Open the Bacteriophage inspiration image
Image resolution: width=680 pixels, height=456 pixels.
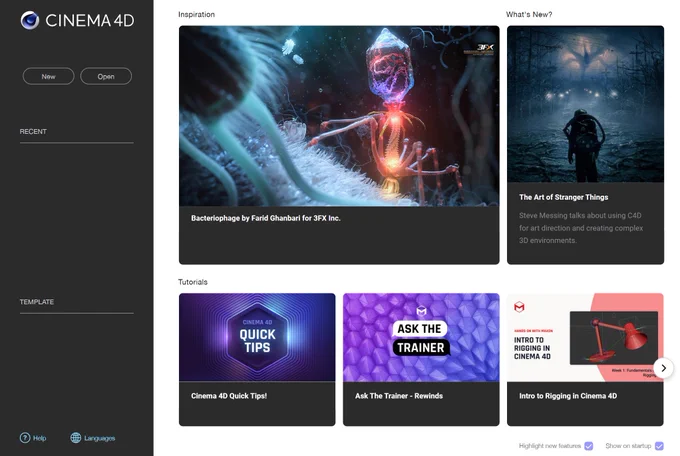tap(339, 116)
